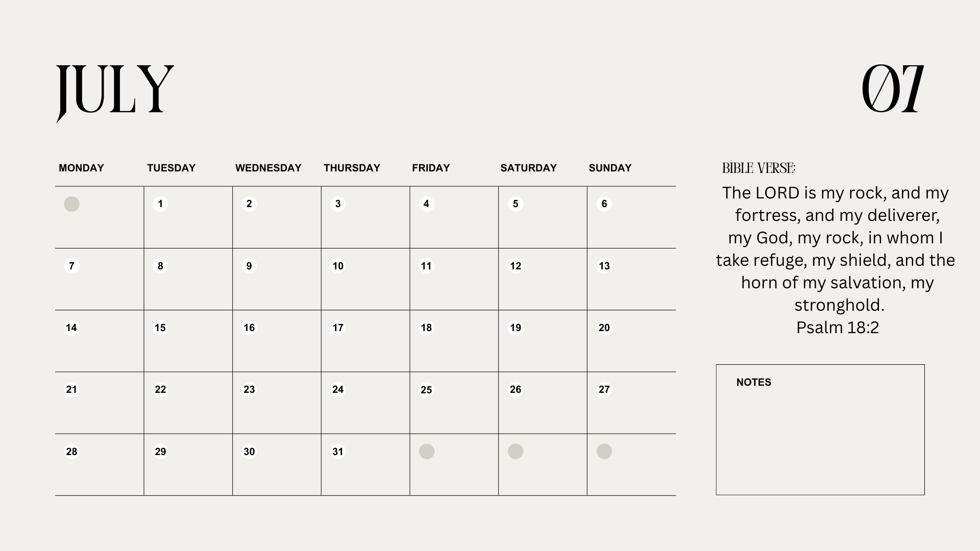Click the date circle numbered 1
Viewport: 980px width, 551px height.
[x=160, y=204]
